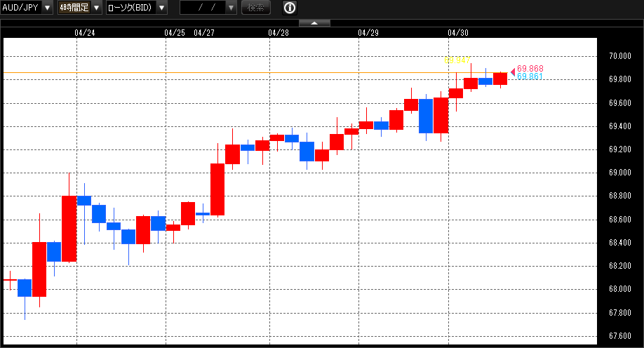Click the 67.800 price axis label
The width and height of the screenshot is (644, 348).
pyautogui.click(x=620, y=313)
